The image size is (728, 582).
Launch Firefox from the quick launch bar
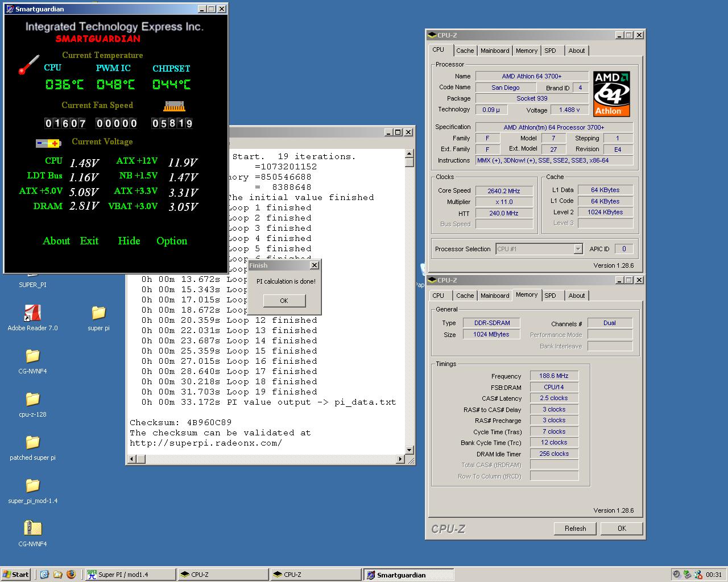[x=71, y=575]
